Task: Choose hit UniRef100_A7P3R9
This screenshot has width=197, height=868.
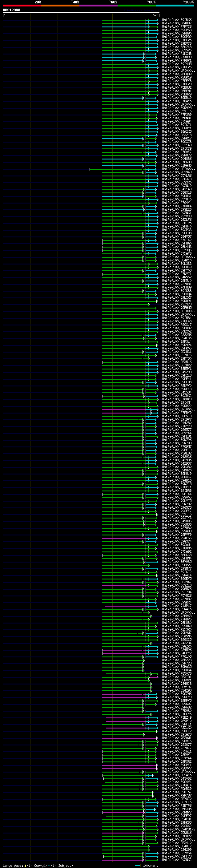Action: point(176,115)
